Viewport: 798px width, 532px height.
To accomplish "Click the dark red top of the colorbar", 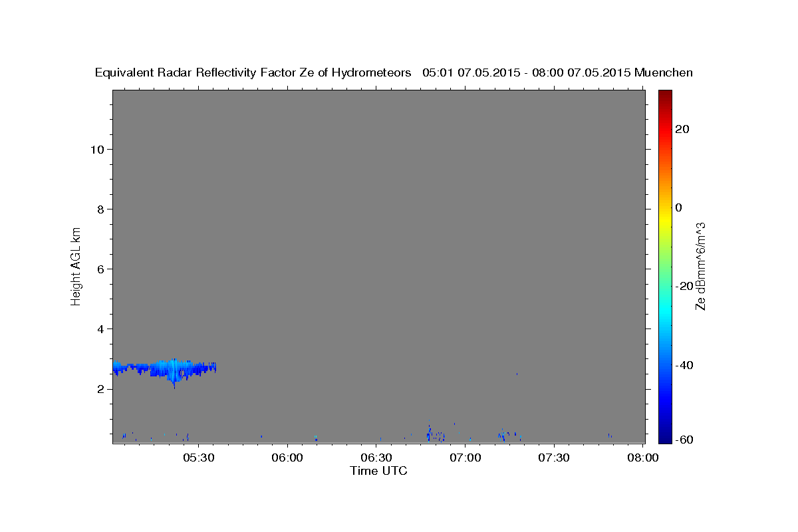I will [664, 96].
